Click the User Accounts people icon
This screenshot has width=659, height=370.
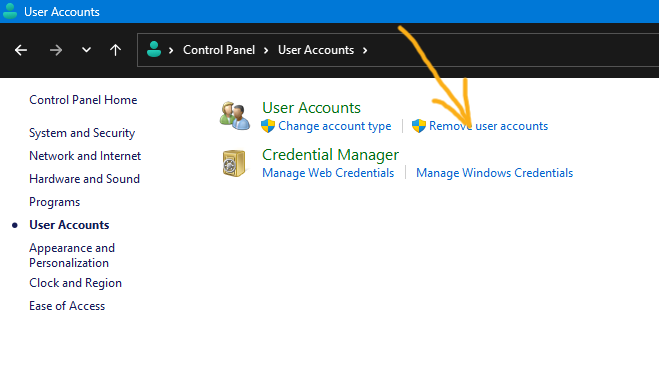[235, 116]
